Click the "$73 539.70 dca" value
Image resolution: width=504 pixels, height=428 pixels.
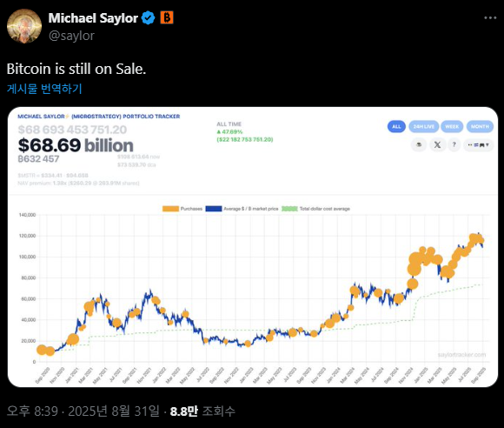[x=136, y=164]
